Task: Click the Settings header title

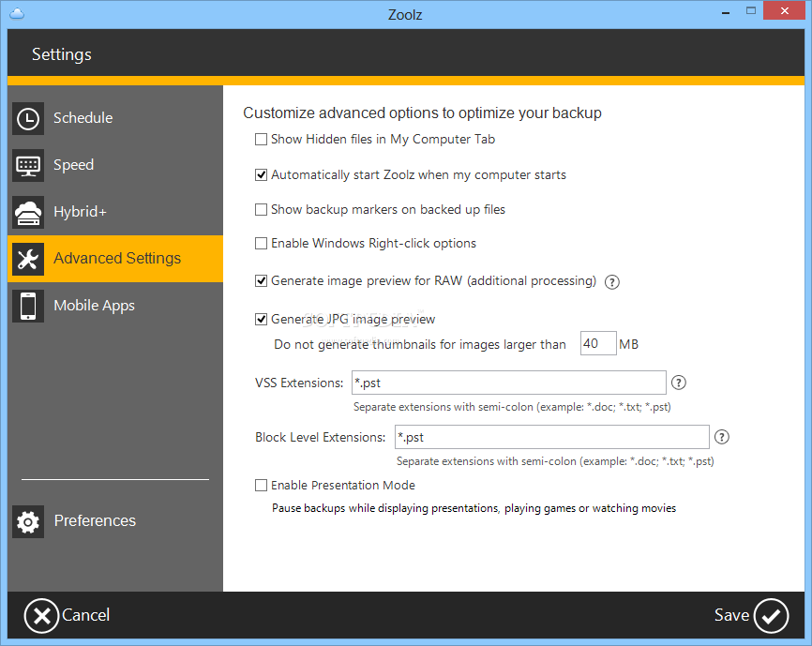Action: (x=62, y=54)
